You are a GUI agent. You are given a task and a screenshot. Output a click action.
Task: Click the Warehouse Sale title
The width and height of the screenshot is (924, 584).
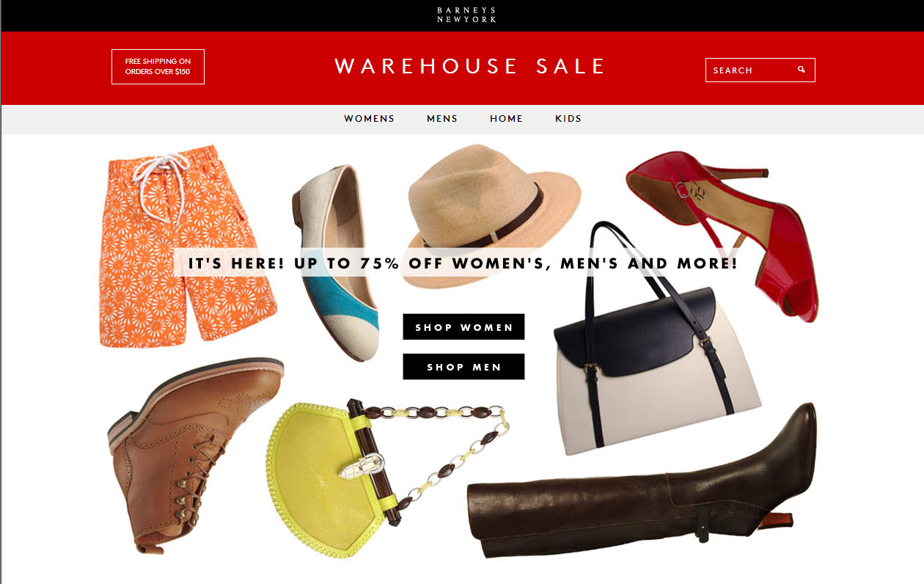click(x=470, y=66)
